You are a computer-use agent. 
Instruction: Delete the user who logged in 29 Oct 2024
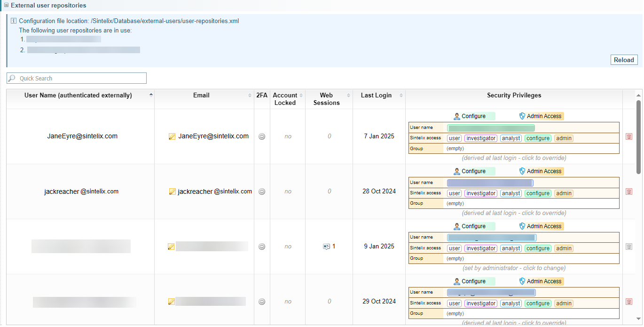click(x=628, y=302)
